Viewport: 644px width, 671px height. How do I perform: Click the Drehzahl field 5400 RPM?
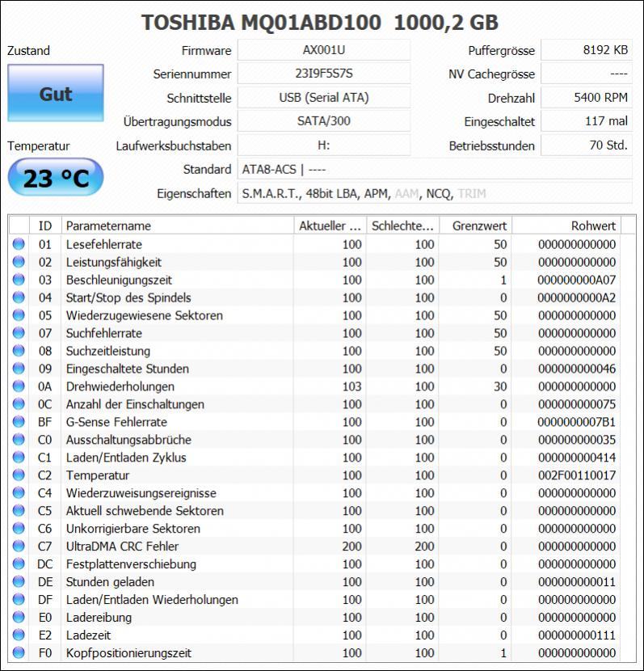[x=587, y=98]
